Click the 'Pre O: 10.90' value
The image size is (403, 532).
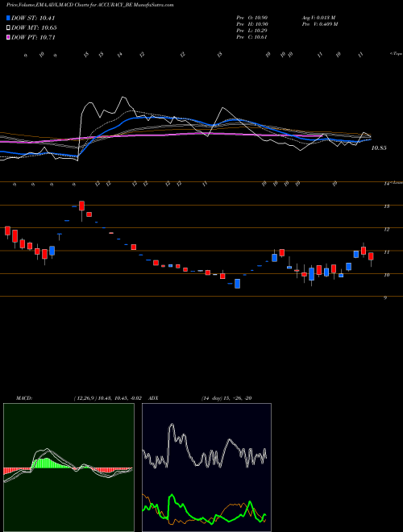tap(252, 17)
